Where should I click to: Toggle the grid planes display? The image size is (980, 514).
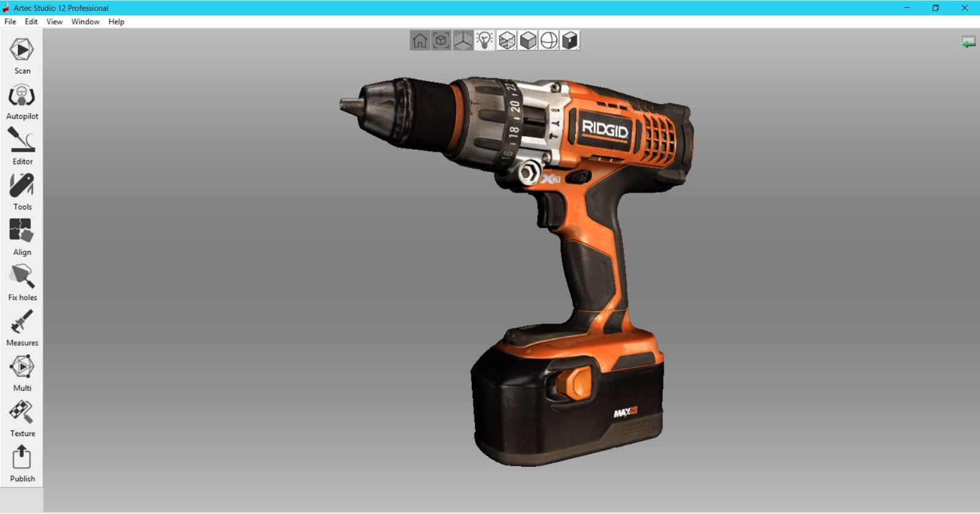click(463, 41)
